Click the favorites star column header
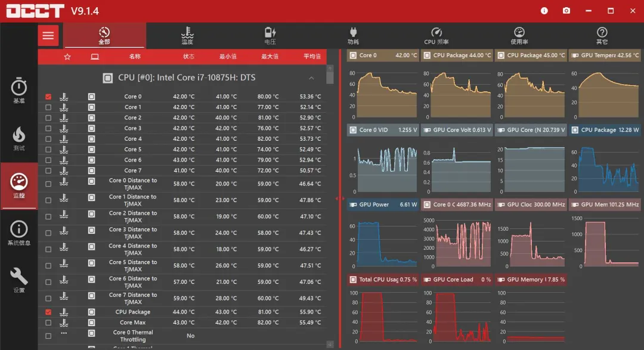Image resolution: width=644 pixels, height=350 pixels. click(x=67, y=57)
